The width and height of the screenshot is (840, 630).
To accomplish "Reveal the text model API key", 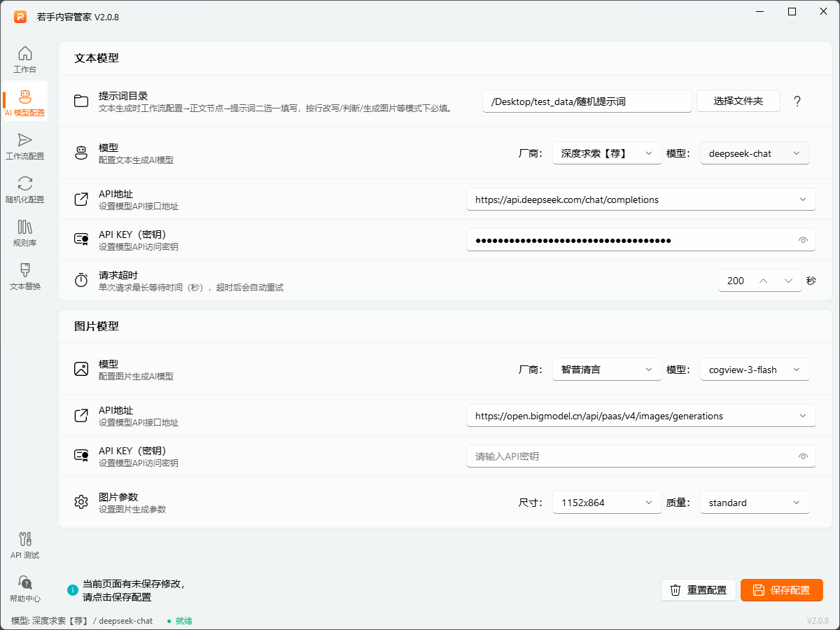I will click(x=802, y=239).
